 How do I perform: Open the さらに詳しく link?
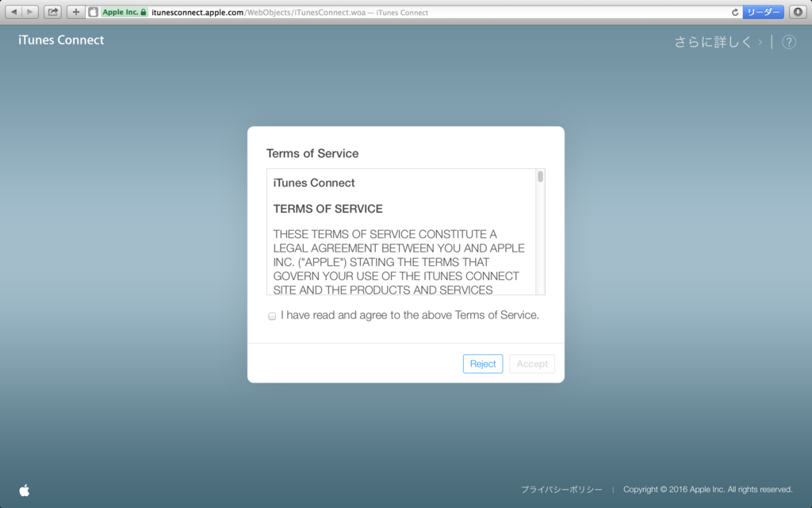pos(718,42)
